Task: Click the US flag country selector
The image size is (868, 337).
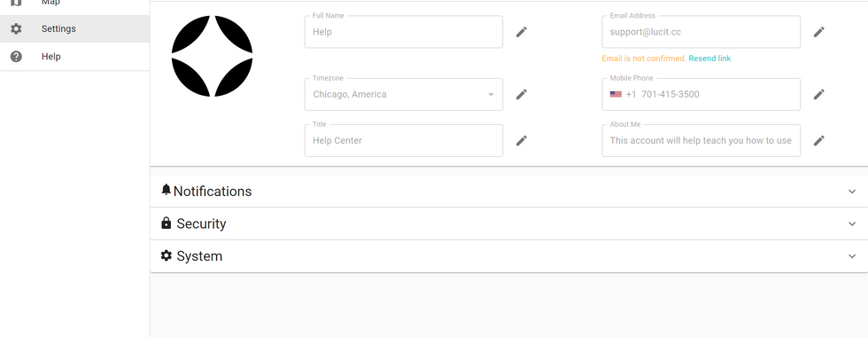Action: coord(616,94)
